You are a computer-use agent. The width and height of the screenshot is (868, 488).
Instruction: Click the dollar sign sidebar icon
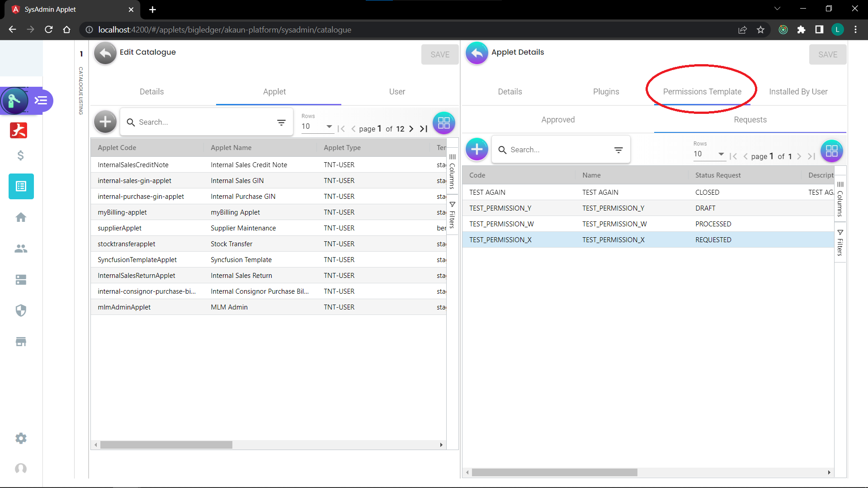tap(21, 155)
